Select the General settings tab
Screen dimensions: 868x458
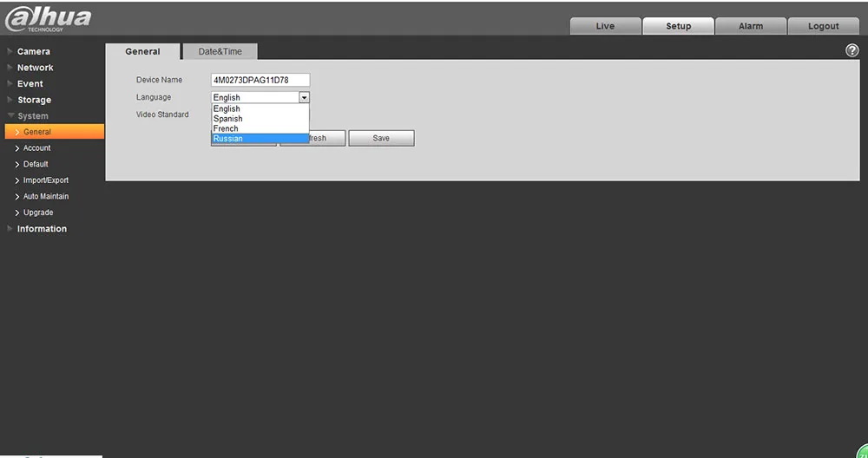pos(142,51)
